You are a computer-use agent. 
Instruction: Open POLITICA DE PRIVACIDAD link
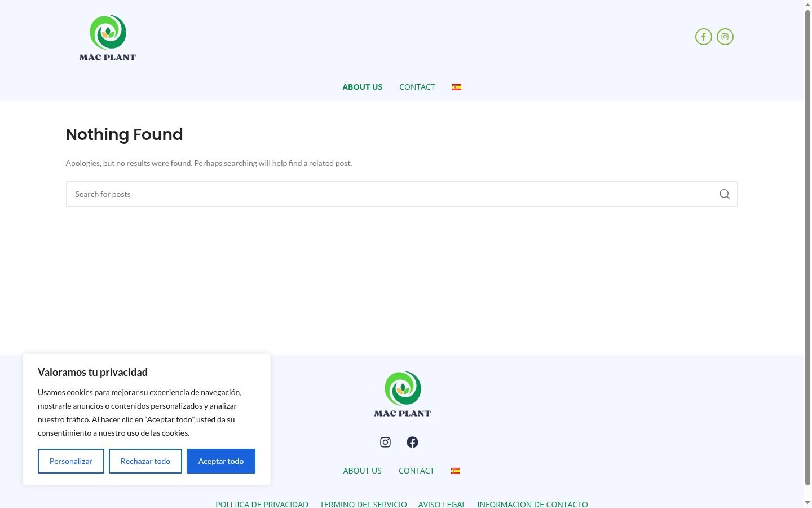click(x=262, y=504)
